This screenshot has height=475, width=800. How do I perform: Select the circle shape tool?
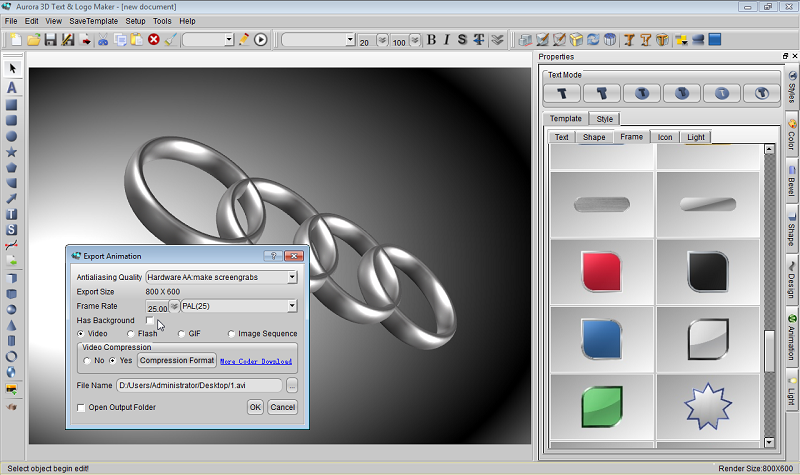point(11,136)
